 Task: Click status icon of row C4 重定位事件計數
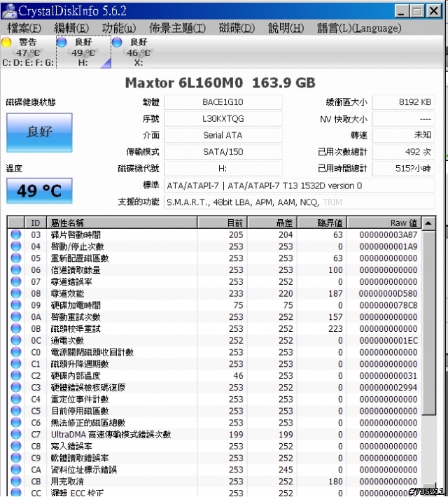(x=16, y=399)
